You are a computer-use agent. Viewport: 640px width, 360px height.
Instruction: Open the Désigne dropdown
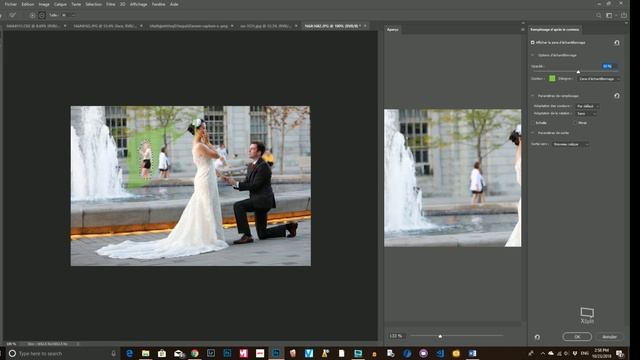[x=598, y=79]
